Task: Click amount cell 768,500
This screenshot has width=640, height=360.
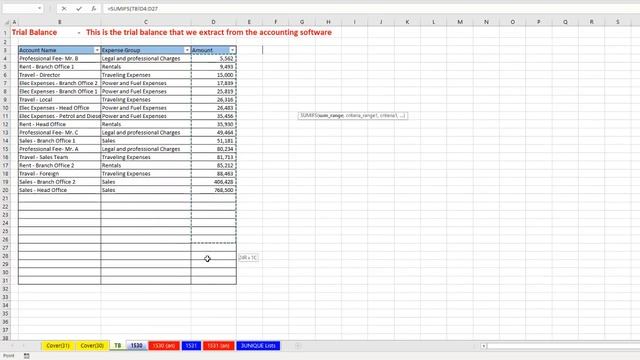Action: click(x=213, y=190)
